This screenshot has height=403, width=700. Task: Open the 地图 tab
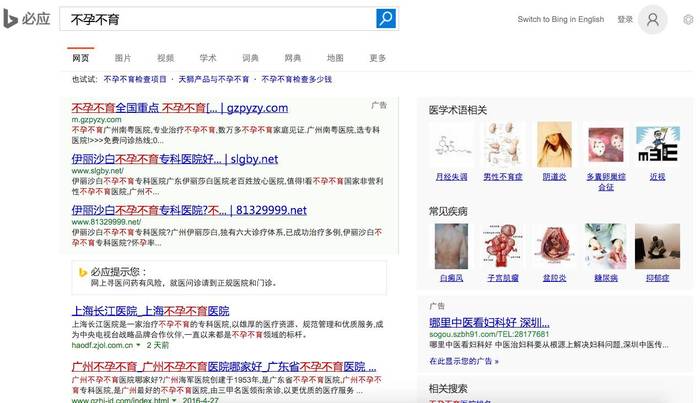(x=335, y=58)
